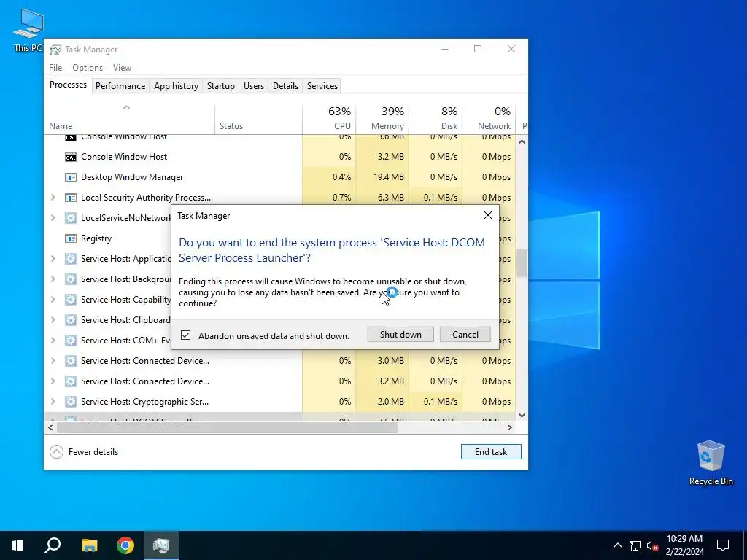
Task: Uncheck Abandon unsaved data and shut down
Action: 186,335
